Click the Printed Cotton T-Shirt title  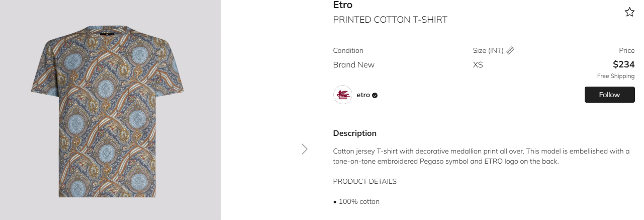click(390, 20)
